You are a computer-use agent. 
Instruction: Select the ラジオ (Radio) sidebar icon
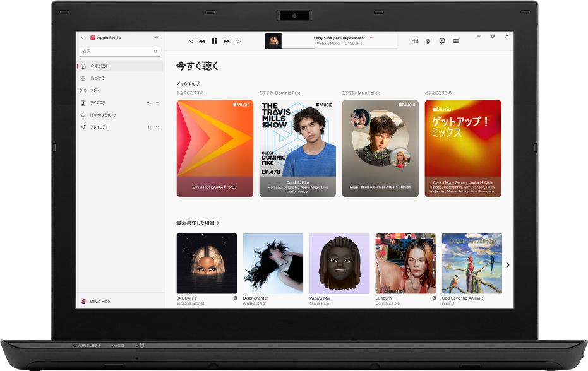pos(83,90)
